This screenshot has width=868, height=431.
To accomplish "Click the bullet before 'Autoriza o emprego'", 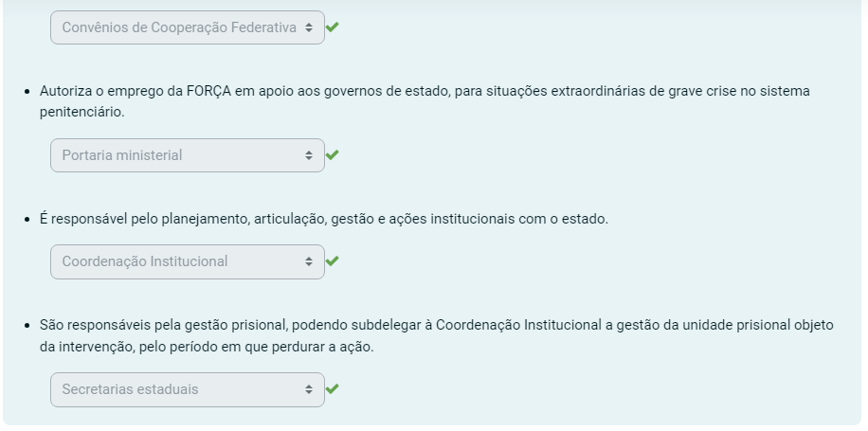I will [x=28, y=92].
